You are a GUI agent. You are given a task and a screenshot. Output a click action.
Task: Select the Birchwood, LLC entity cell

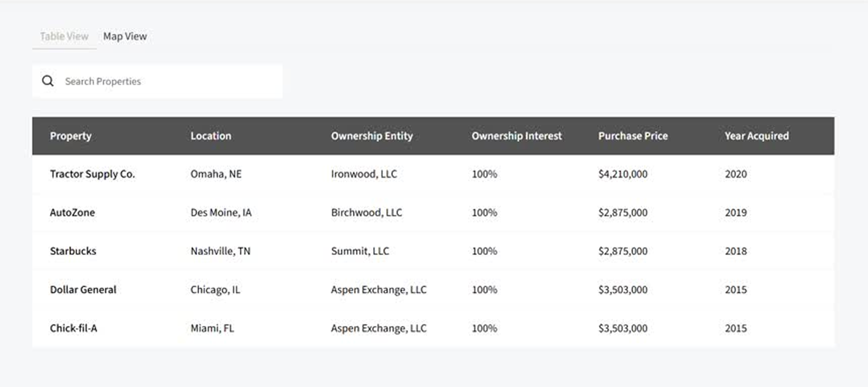point(367,213)
